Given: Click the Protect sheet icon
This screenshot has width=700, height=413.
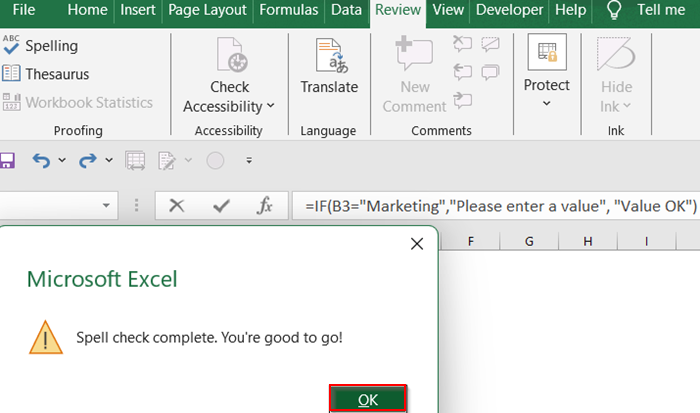Looking at the screenshot, I should (x=547, y=52).
